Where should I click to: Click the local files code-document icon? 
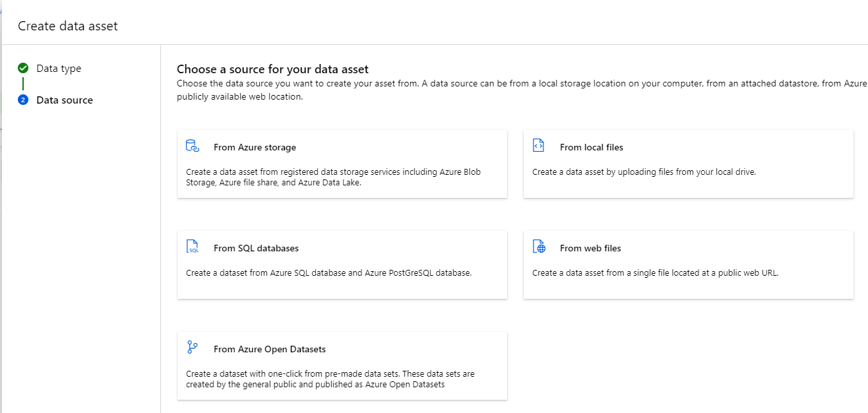click(x=539, y=146)
